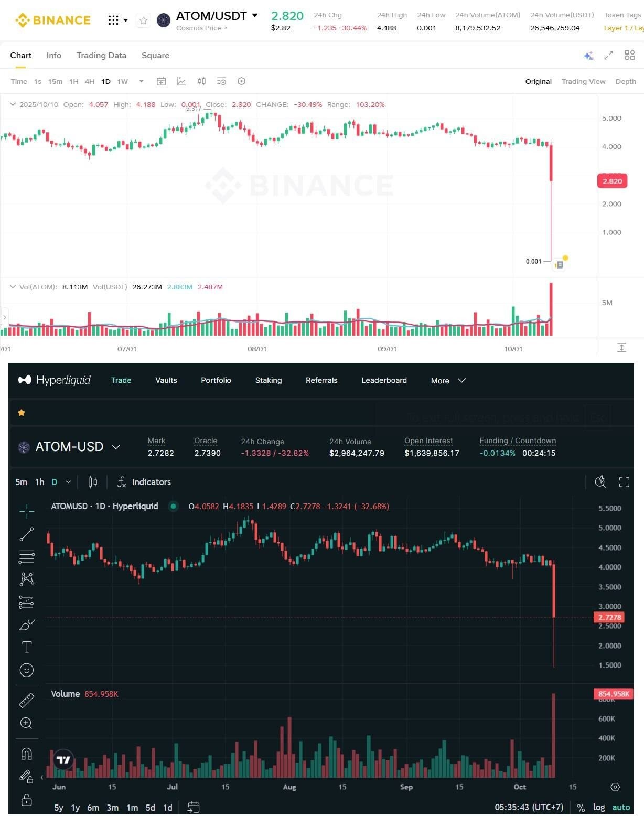Toggle log scale on price axis
This screenshot has width=644, height=816.
click(x=599, y=807)
